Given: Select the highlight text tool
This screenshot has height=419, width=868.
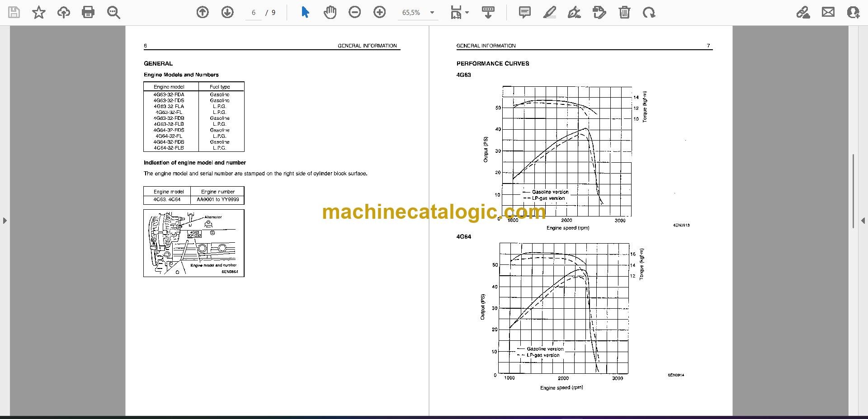Looking at the screenshot, I should coord(549,13).
